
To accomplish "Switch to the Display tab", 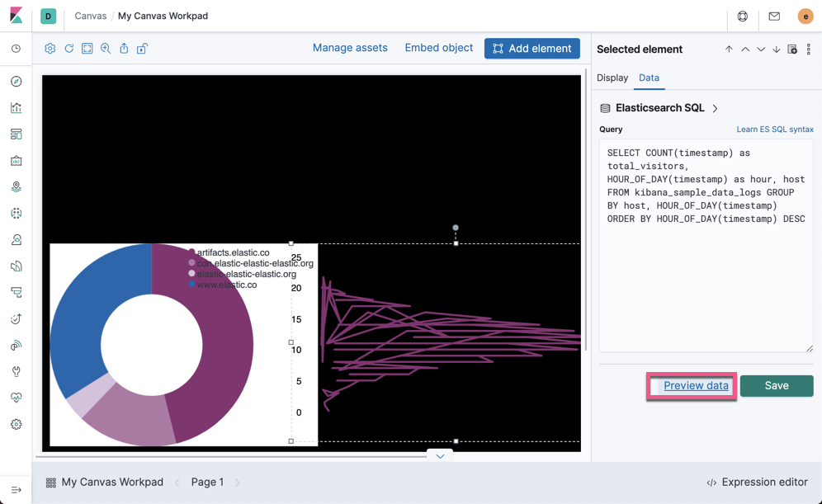I will (612, 78).
